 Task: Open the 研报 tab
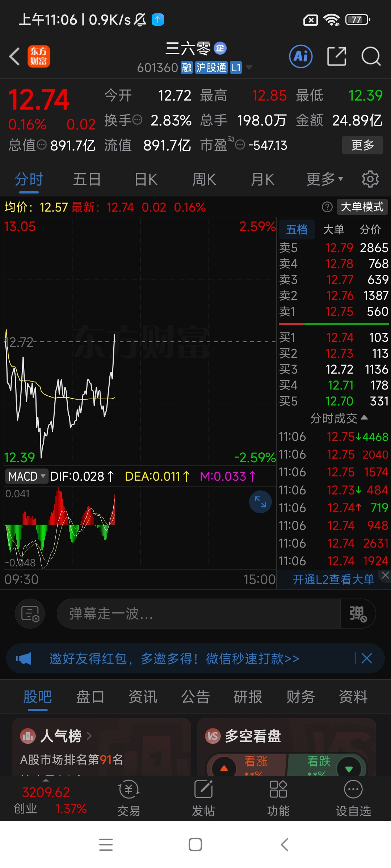point(248,697)
